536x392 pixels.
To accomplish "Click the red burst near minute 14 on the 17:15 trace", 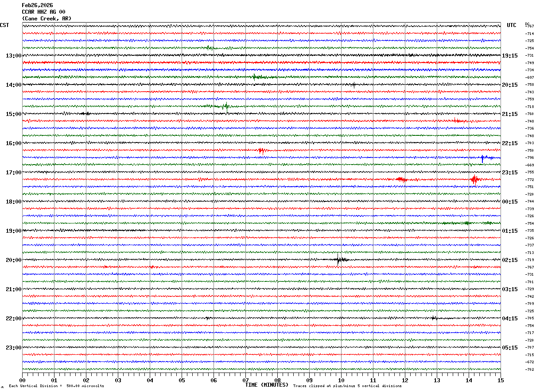I will 474,179.
